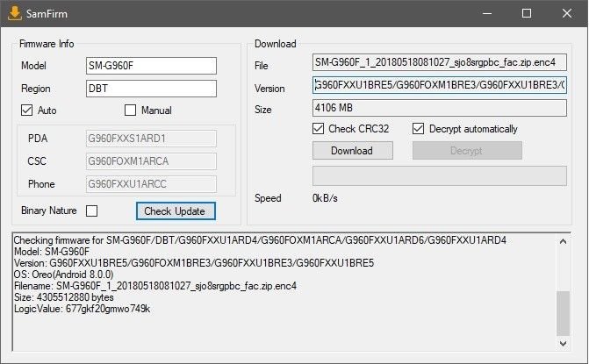The width and height of the screenshot is (589, 364).
Task: Click the Region input field DBT
Action: click(x=151, y=89)
